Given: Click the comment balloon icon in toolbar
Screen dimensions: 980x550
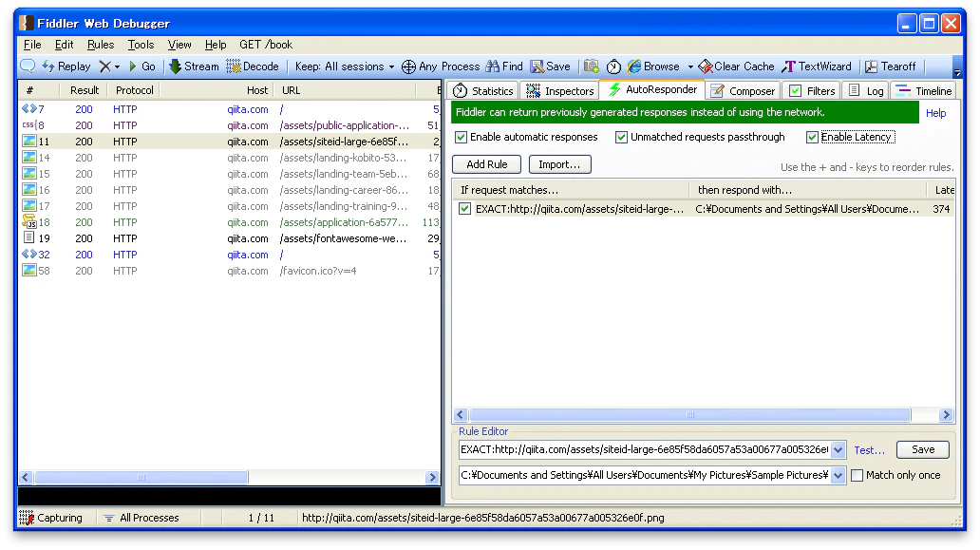Looking at the screenshot, I should coord(28,66).
